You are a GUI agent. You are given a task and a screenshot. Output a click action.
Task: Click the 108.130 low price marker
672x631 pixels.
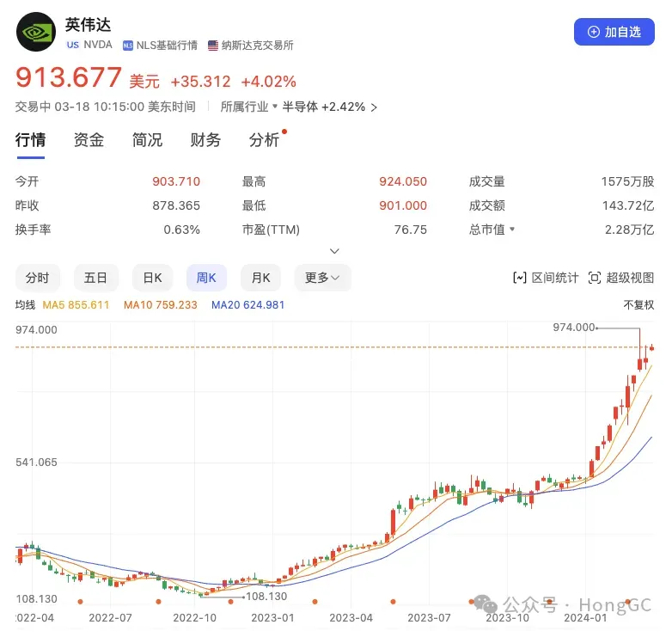(x=266, y=597)
